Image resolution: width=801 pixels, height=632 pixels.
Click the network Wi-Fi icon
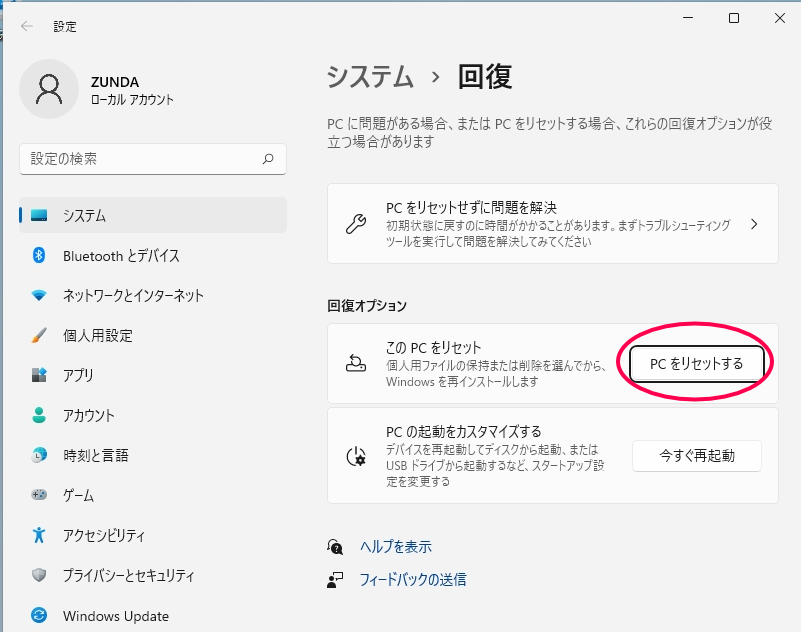click(x=39, y=295)
